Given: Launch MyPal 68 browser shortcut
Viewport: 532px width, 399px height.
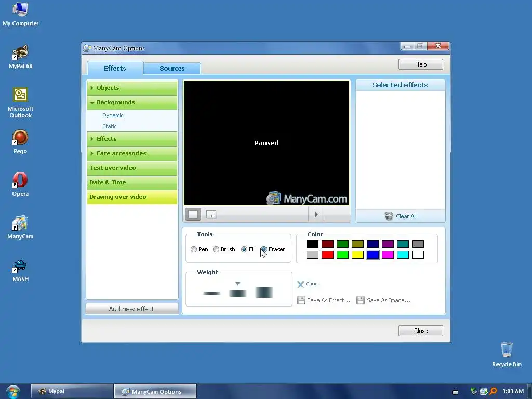Looking at the screenshot, I should click(20, 57).
